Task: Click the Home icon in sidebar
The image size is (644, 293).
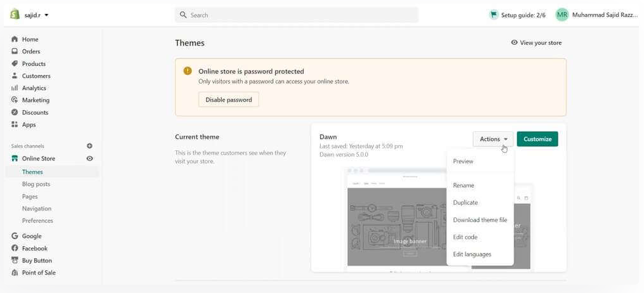Action: (15, 39)
